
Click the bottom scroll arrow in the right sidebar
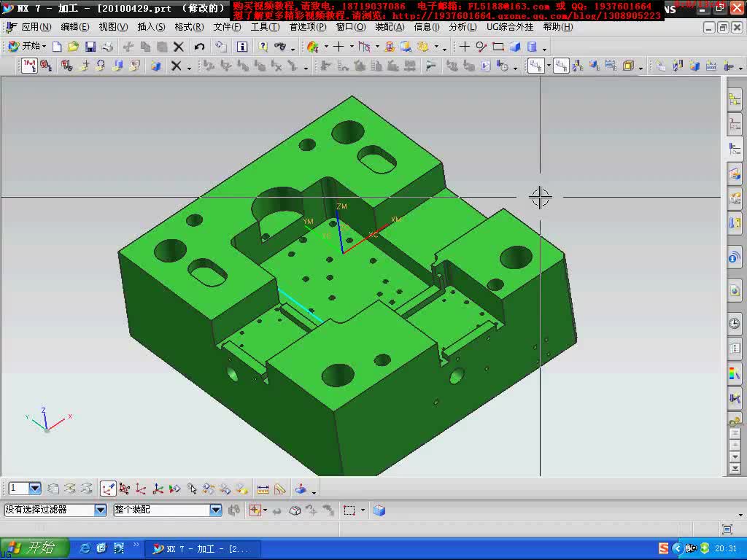[x=735, y=469]
